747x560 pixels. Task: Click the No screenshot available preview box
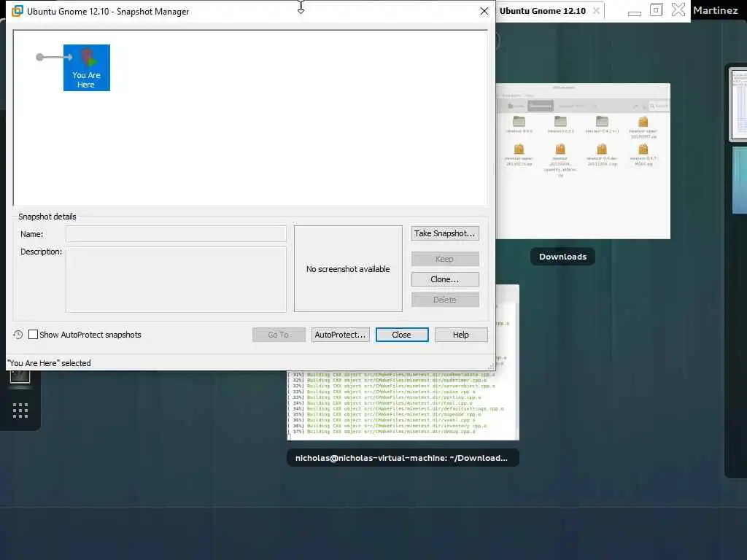pyautogui.click(x=348, y=269)
